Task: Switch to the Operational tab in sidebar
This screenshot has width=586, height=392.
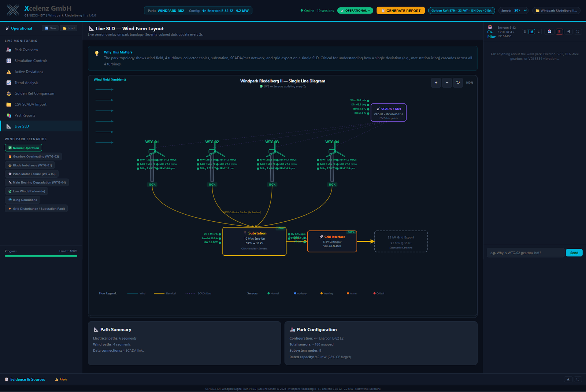Action: tap(19, 29)
